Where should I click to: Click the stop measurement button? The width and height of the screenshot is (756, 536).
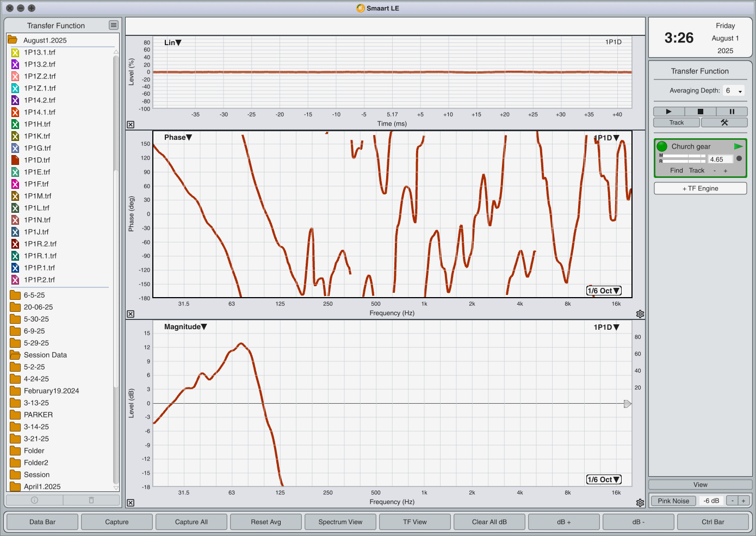[700, 112]
